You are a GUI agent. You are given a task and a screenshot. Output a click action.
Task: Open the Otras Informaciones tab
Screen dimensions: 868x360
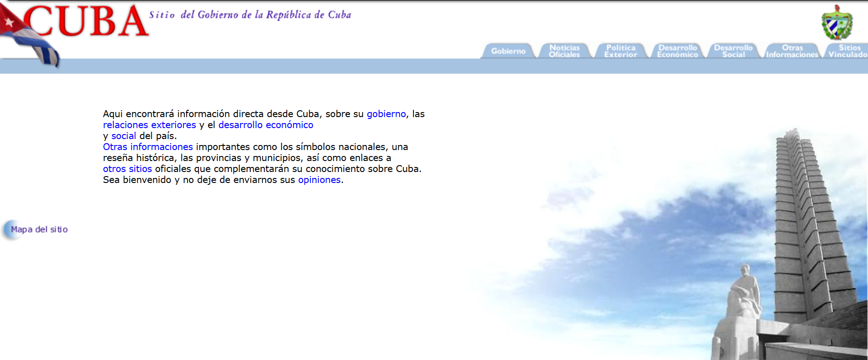pyautogui.click(x=792, y=51)
